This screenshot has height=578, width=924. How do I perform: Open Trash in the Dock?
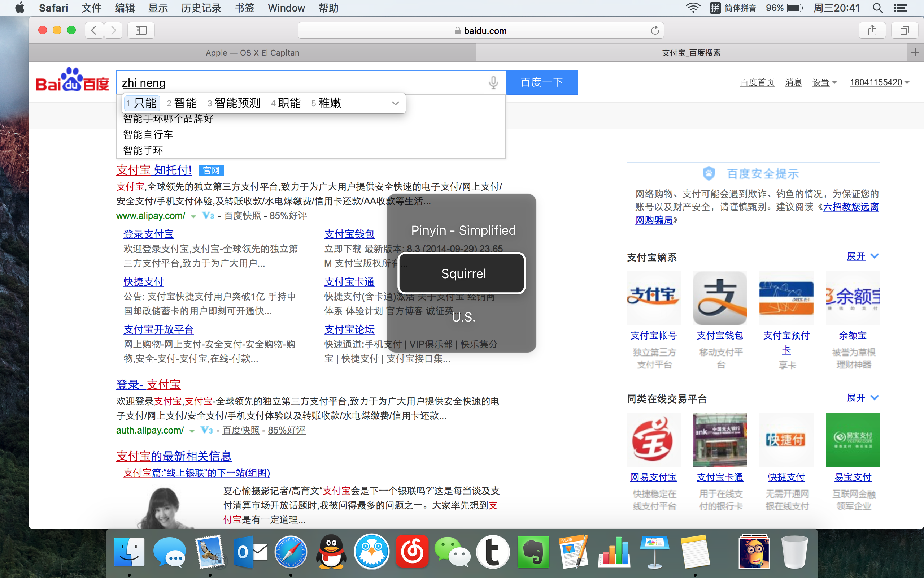click(x=794, y=552)
